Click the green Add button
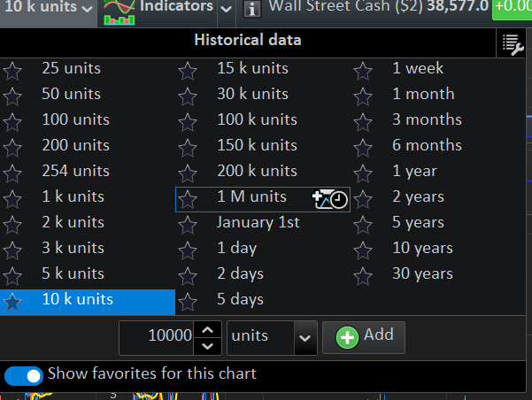532x400 pixels. [x=365, y=335]
